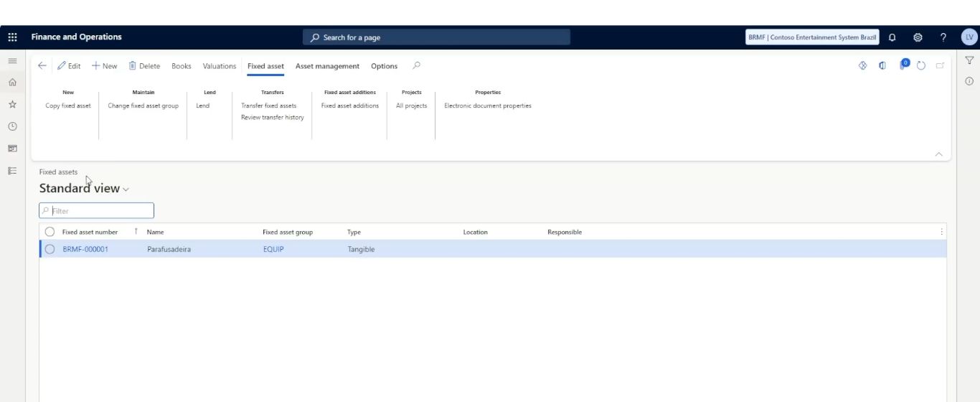Open the Options tab
This screenshot has width=980, height=402.
click(x=384, y=66)
